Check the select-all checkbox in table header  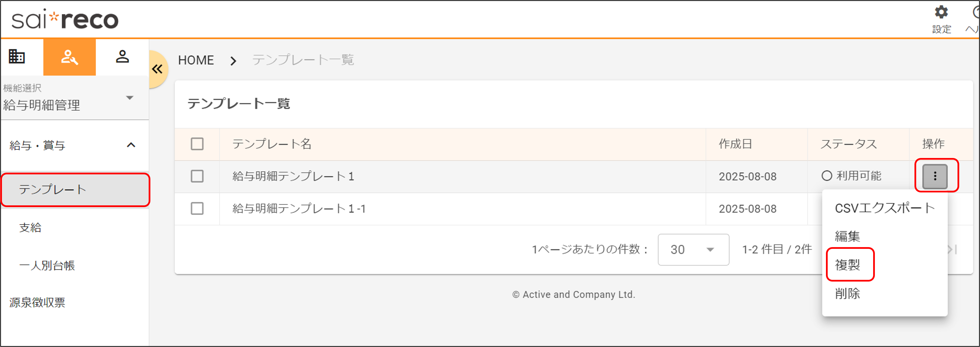tap(197, 144)
